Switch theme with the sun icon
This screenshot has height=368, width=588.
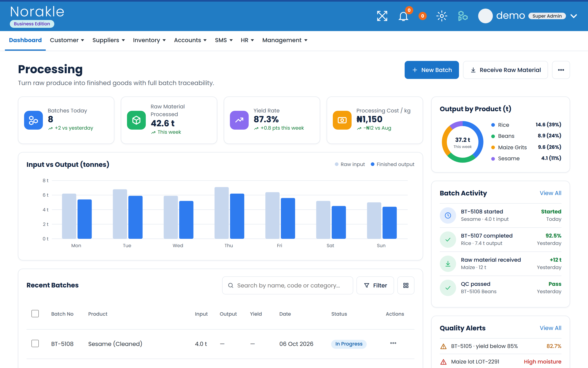click(442, 16)
